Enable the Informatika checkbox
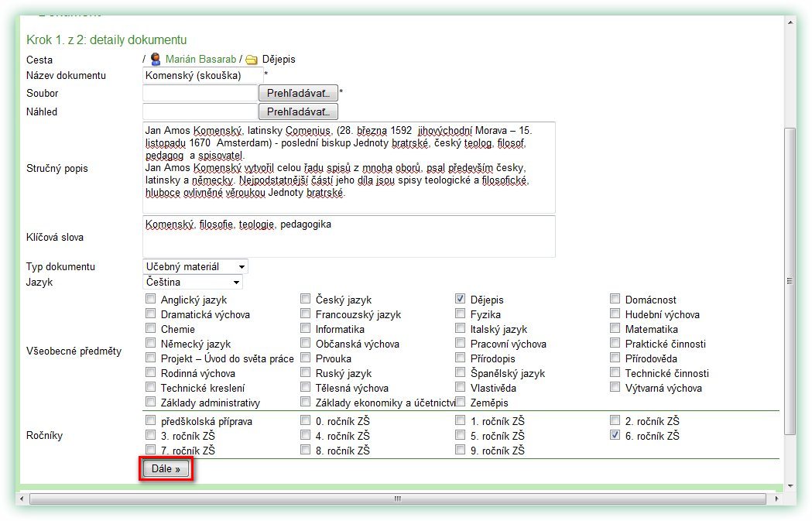812x521 pixels. 305,328
